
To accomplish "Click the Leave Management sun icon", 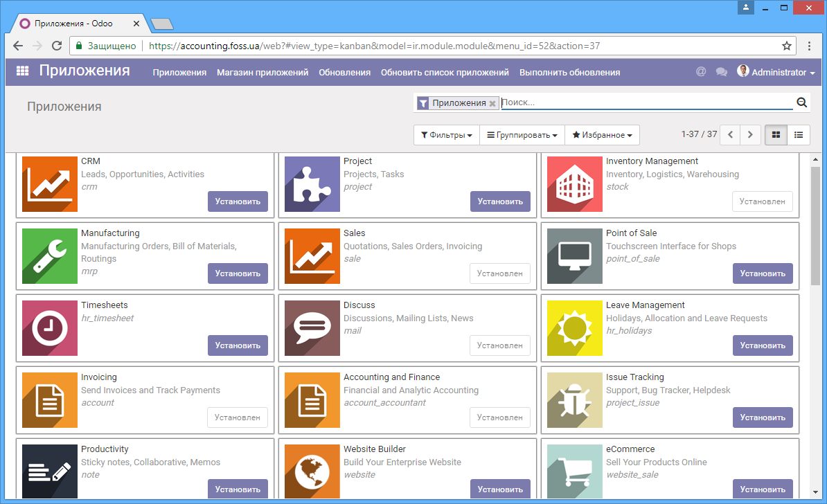I will [x=574, y=328].
